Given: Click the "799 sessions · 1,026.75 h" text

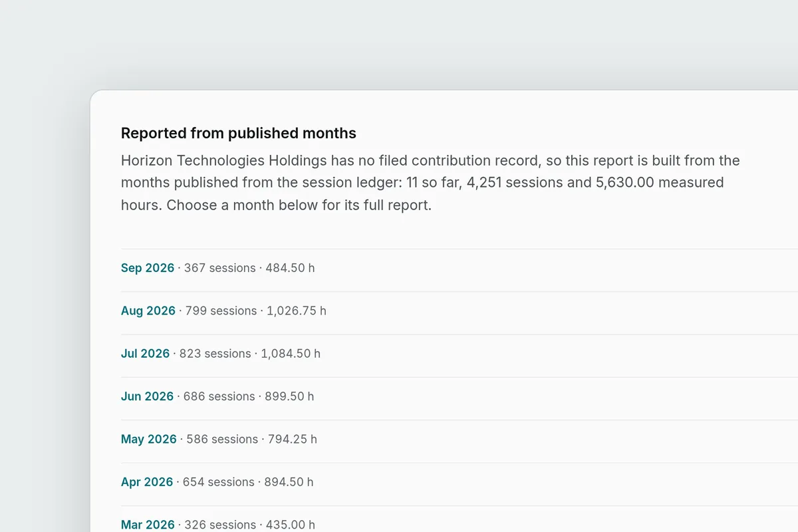Looking at the screenshot, I should pyautogui.click(x=256, y=311).
